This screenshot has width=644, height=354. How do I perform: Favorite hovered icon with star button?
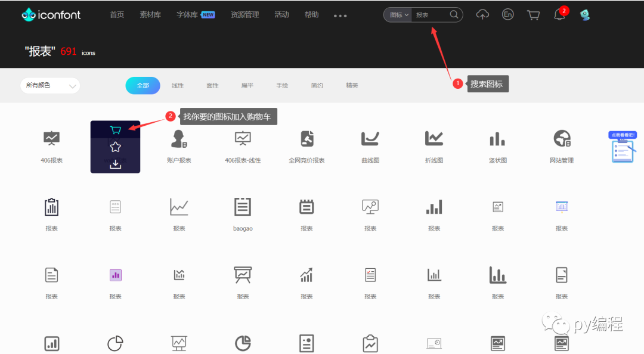coord(116,147)
